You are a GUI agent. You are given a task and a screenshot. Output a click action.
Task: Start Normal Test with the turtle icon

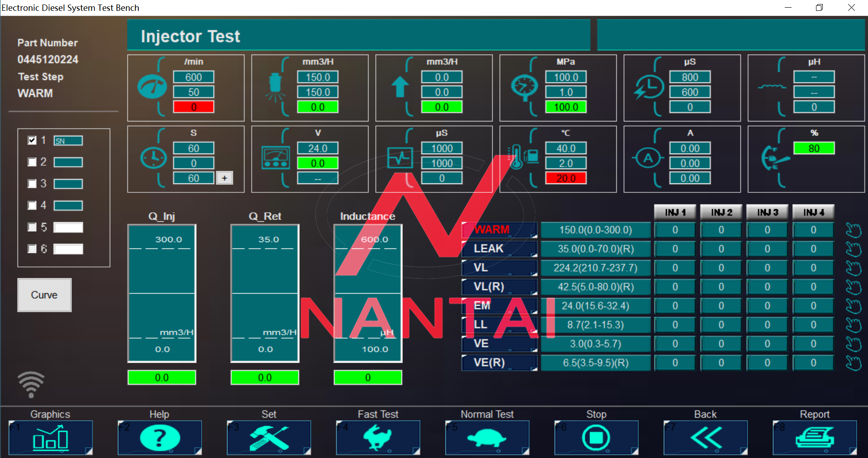coord(487,438)
